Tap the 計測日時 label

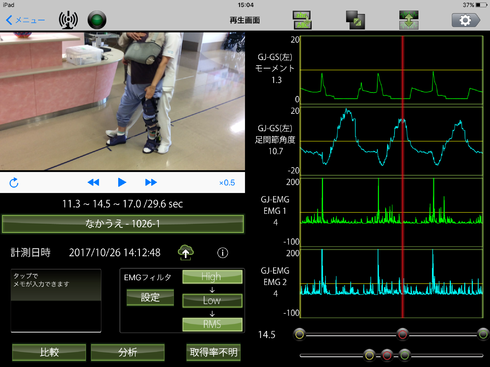click(x=30, y=253)
